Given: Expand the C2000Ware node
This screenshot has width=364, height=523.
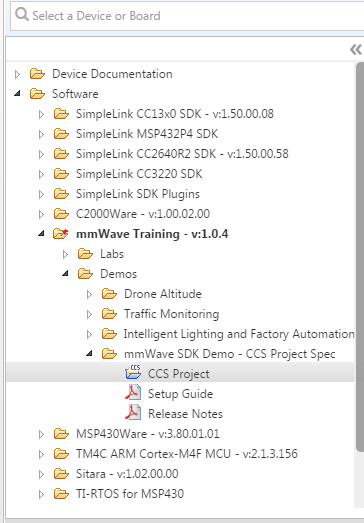Looking at the screenshot, I should pos(41,214).
